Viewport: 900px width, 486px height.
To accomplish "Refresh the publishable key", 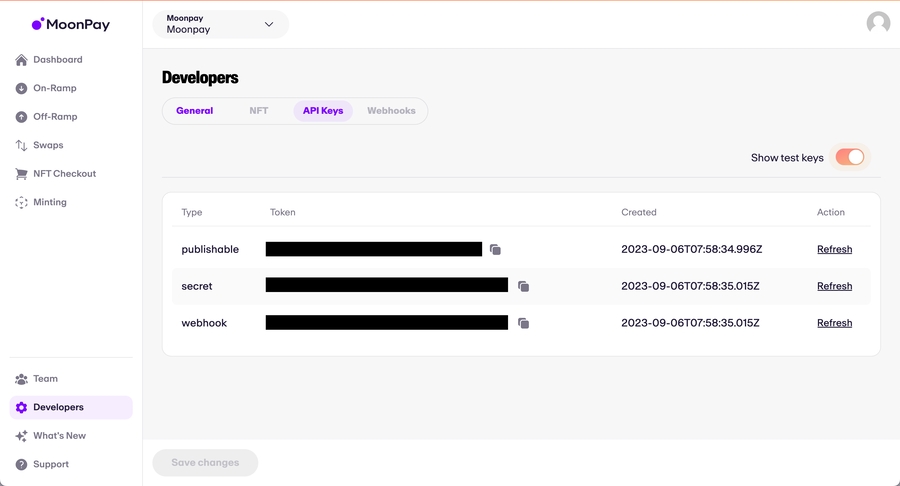I will pos(834,250).
